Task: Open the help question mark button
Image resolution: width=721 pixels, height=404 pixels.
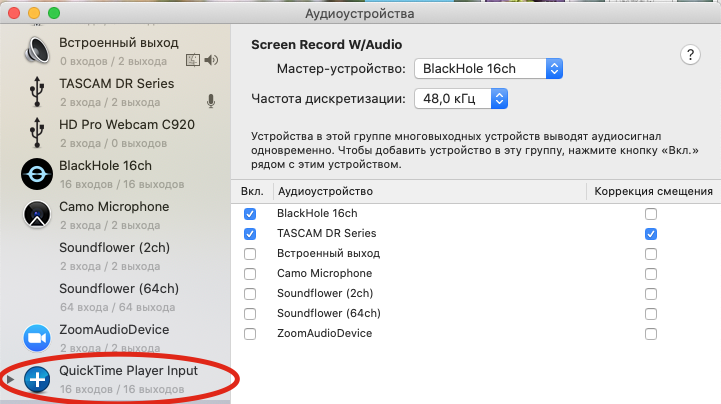Action: [690, 55]
